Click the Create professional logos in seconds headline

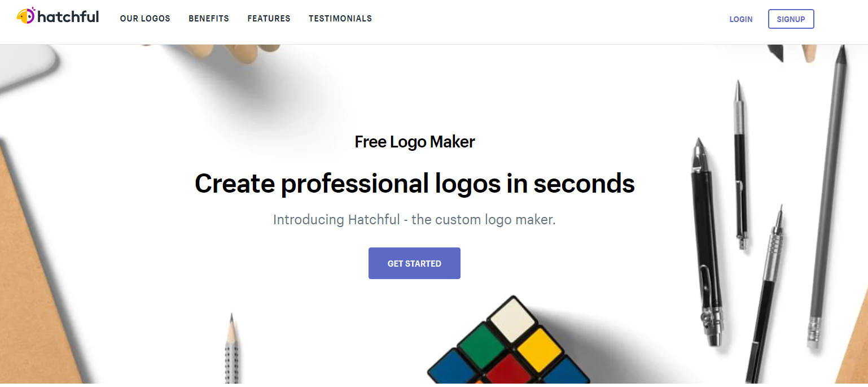click(415, 184)
